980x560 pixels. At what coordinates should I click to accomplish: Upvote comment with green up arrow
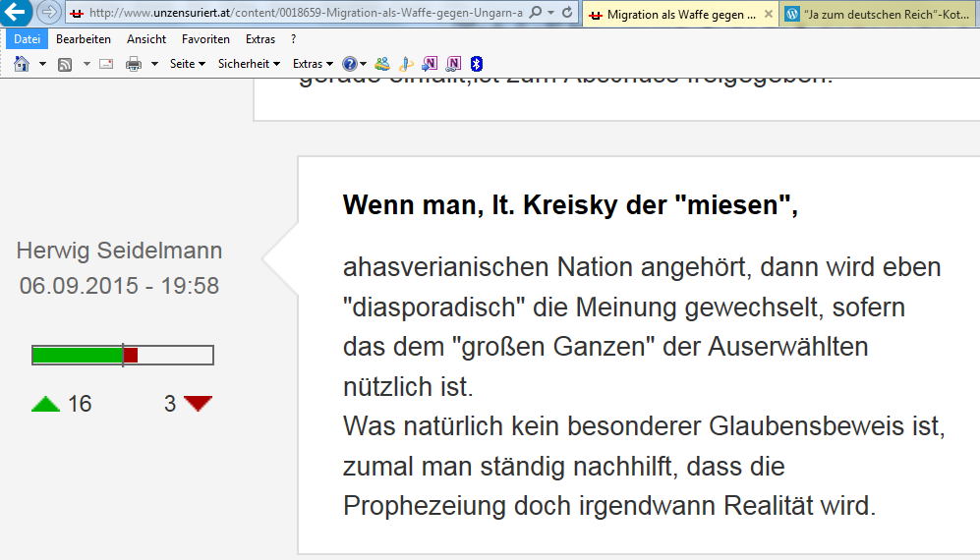tap(45, 404)
